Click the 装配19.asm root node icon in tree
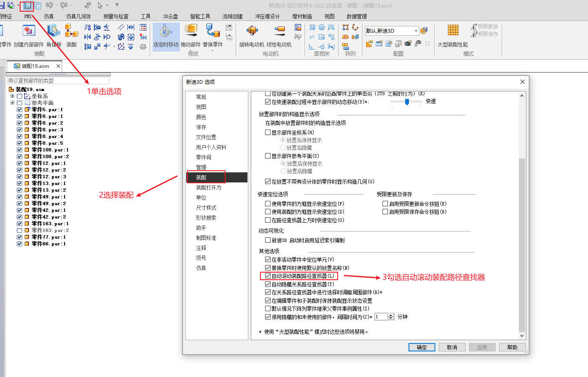588x377 pixels. click(11, 89)
